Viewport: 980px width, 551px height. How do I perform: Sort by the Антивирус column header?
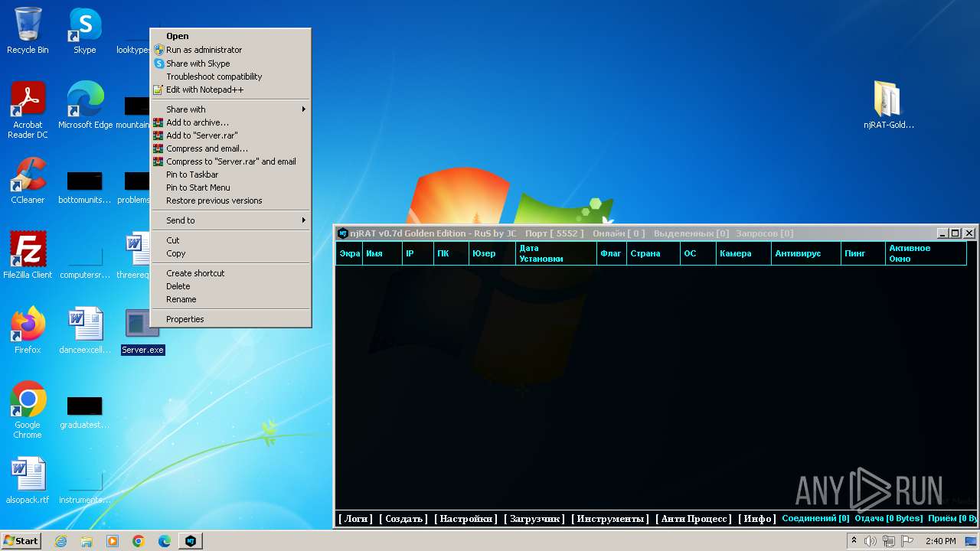tap(805, 253)
